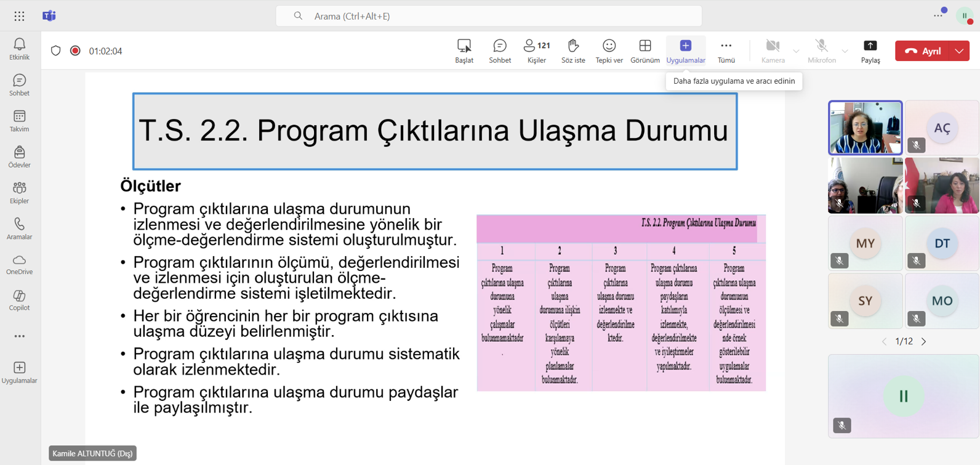Open Takvim calendar in left sidebar
This screenshot has width=980, height=465.
(x=19, y=121)
